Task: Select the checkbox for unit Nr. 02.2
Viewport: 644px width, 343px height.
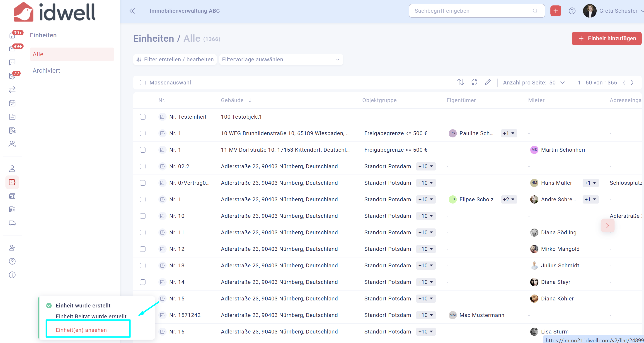Action: pos(143,166)
